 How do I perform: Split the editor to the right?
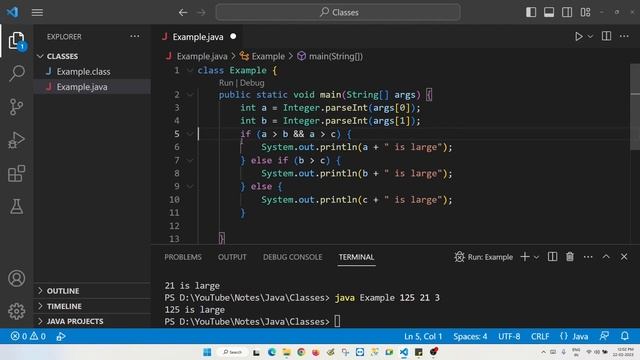(607, 36)
